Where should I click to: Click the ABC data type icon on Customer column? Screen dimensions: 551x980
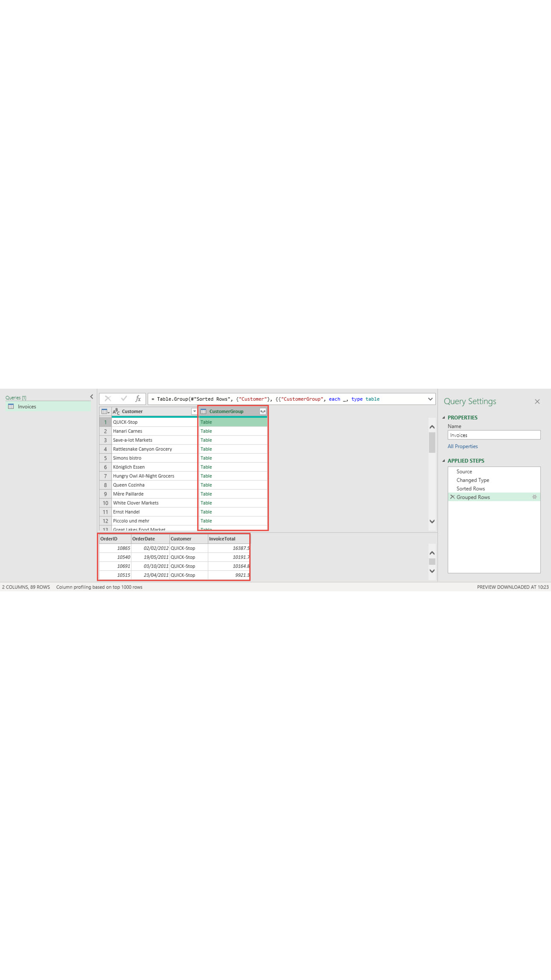[116, 411]
